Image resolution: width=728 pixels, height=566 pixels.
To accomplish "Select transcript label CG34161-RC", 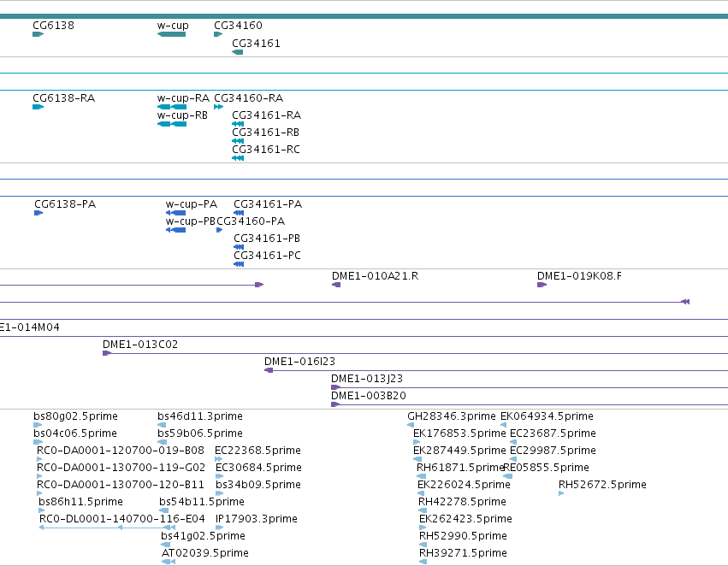I will click(x=266, y=150).
